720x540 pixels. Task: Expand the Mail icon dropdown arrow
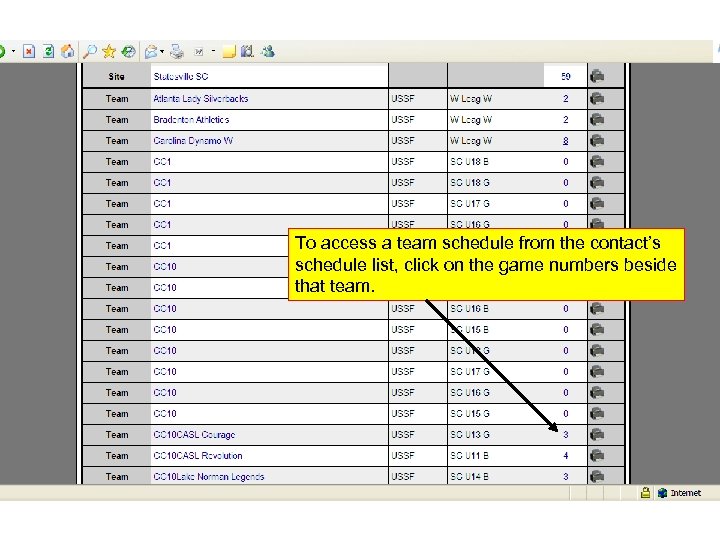[162, 51]
